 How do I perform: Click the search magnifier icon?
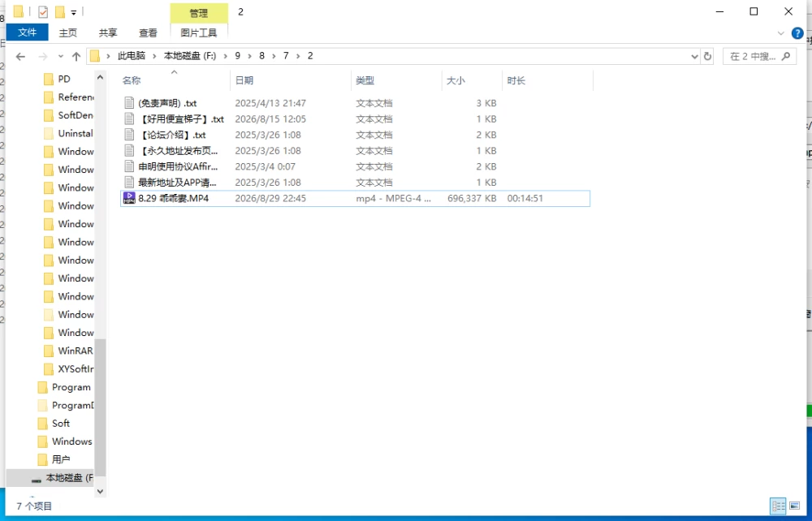click(786, 56)
